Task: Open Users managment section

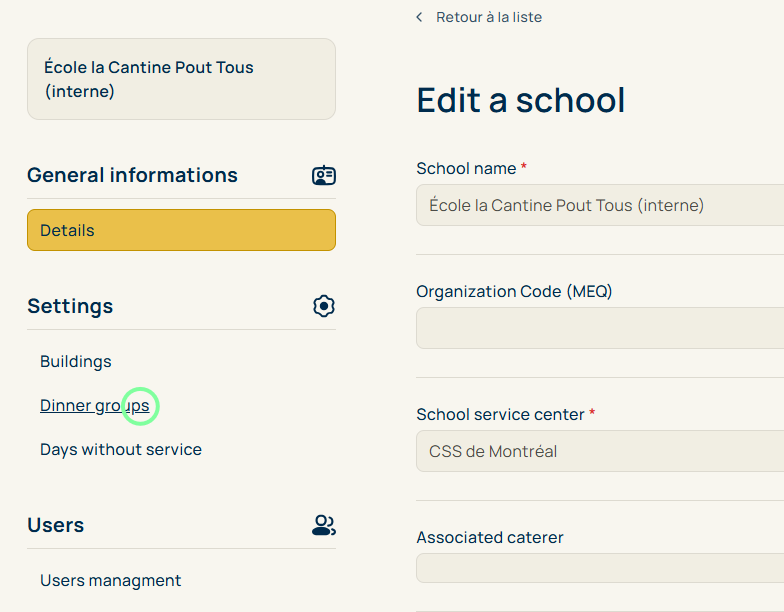Action: [111, 580]
